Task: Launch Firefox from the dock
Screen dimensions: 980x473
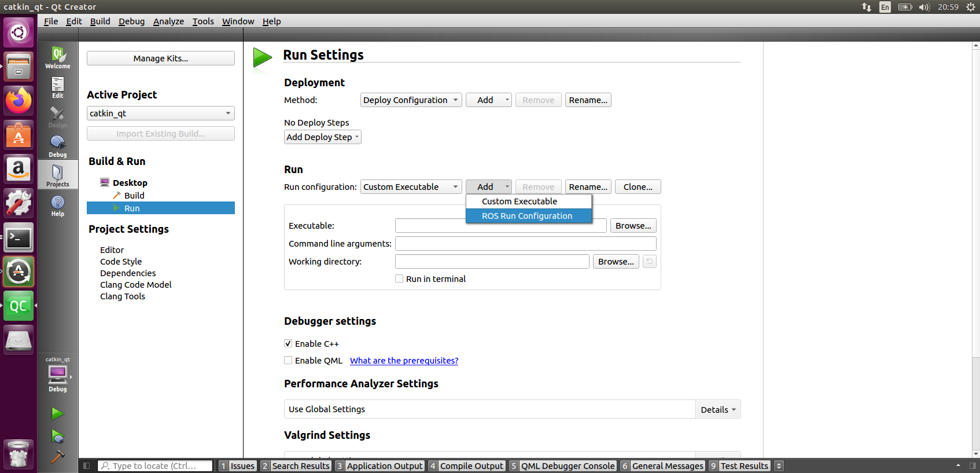Action: point(19,101)
